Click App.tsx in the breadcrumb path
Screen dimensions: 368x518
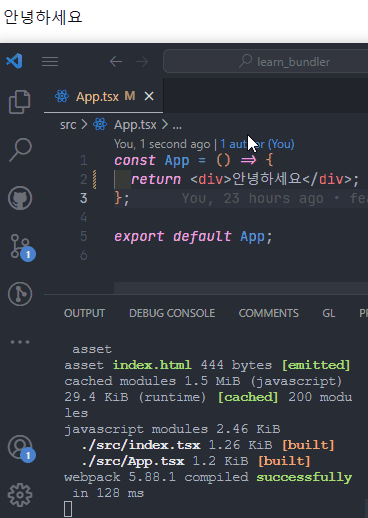pos(135,125)
